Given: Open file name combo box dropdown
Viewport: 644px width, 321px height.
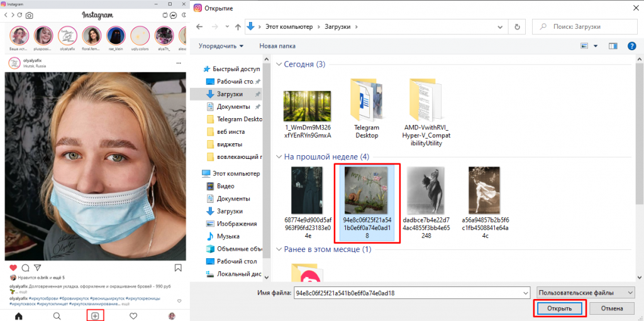Looking at the screenshot, I should pos(525,293).
